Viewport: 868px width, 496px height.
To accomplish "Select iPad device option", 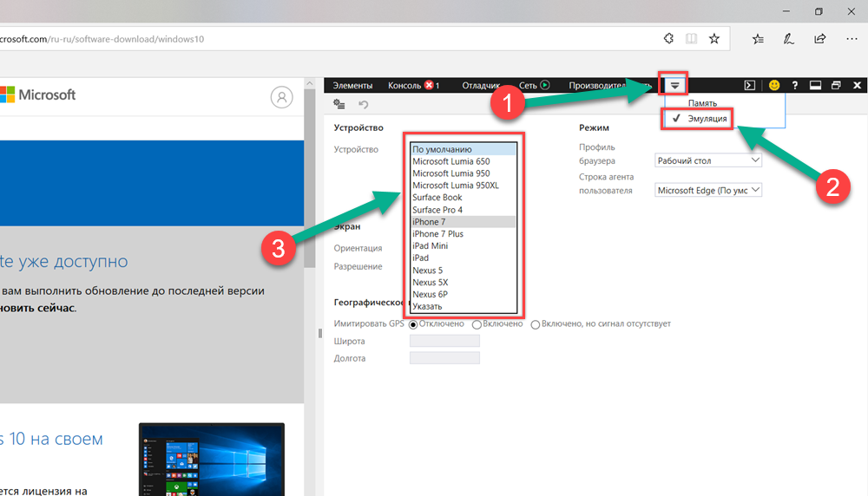I will (x=464, y=258).
